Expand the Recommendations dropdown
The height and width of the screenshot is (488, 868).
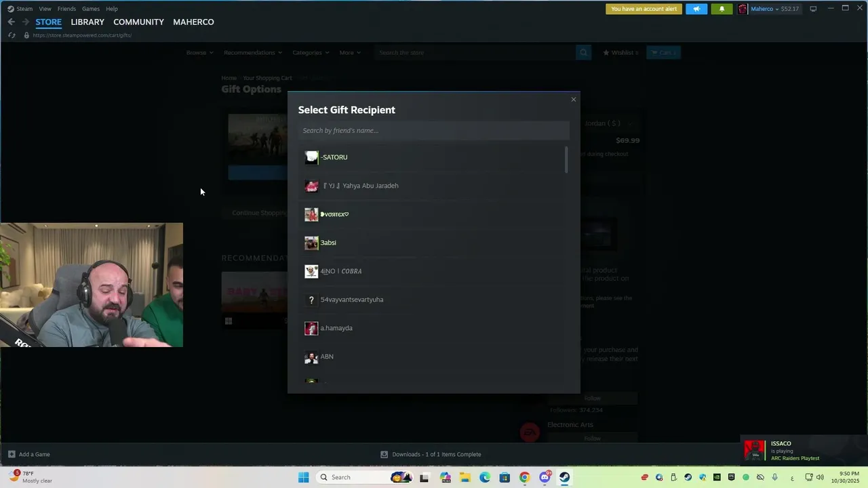coord(252,52)
